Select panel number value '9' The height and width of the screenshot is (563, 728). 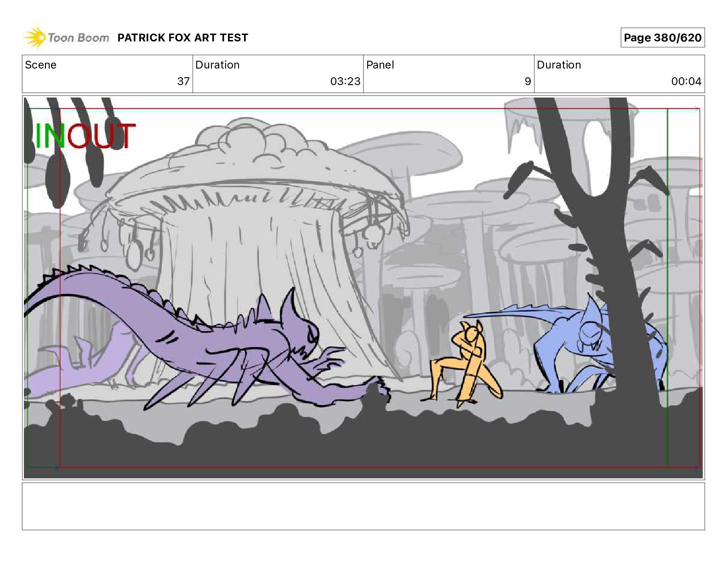[528, 81]
